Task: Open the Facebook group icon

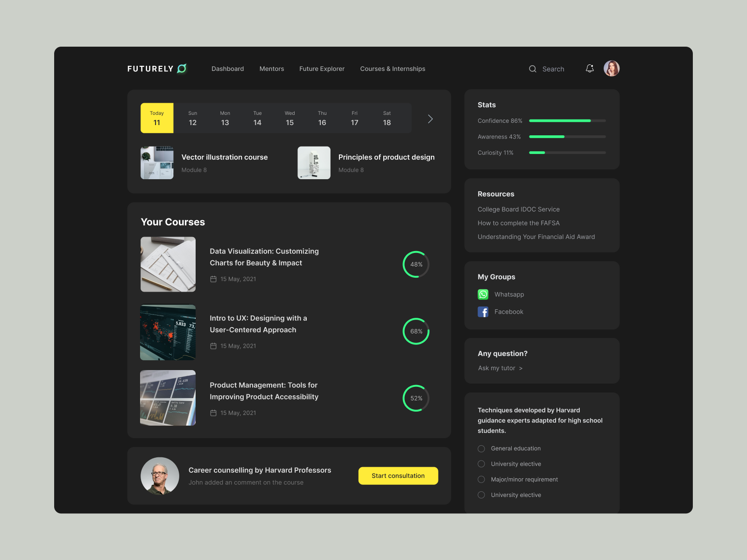Action: 483,312
